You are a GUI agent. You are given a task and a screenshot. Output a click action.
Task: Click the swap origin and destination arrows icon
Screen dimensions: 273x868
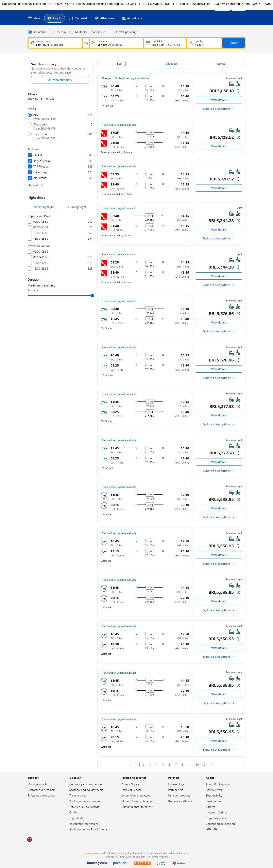coord(86,43)
